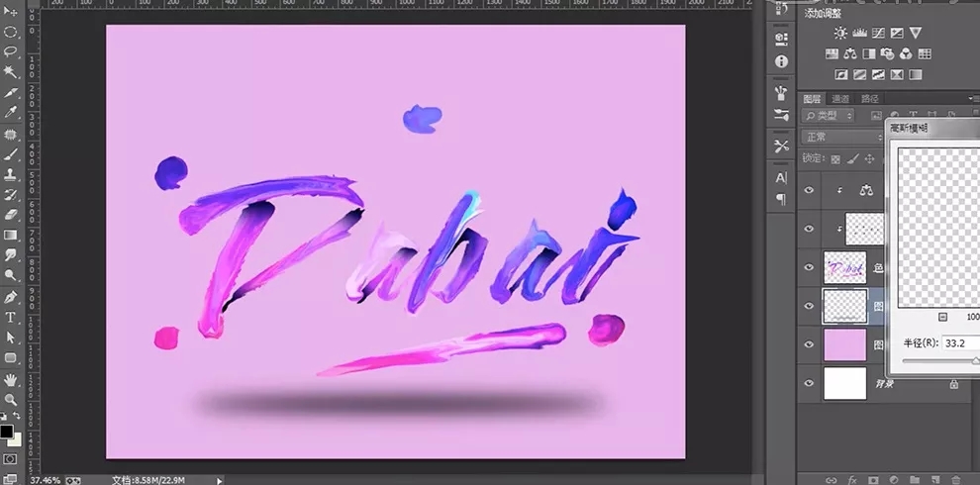This screenshot has width=980, height=485.
Task: Add a Black & White adjustment
Action: [x=869, y=53]
